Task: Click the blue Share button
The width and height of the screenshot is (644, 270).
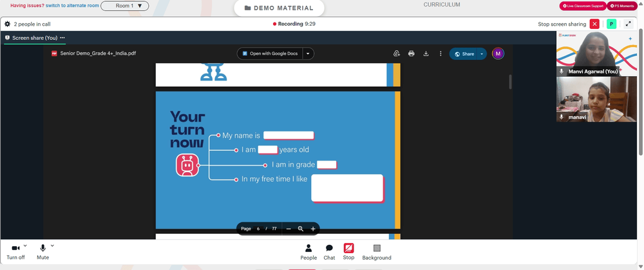Action: tap(464, 54)
